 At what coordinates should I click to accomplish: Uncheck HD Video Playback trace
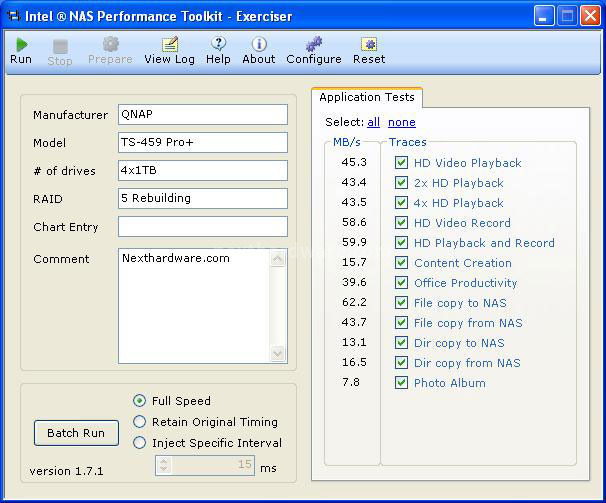[x=401, y=162]
